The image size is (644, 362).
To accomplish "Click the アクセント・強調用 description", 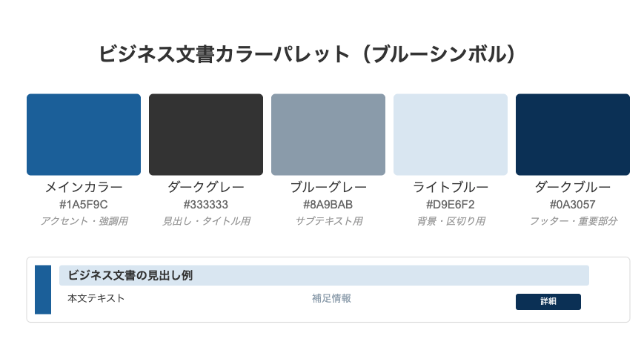I will click(x=84, y=221).
